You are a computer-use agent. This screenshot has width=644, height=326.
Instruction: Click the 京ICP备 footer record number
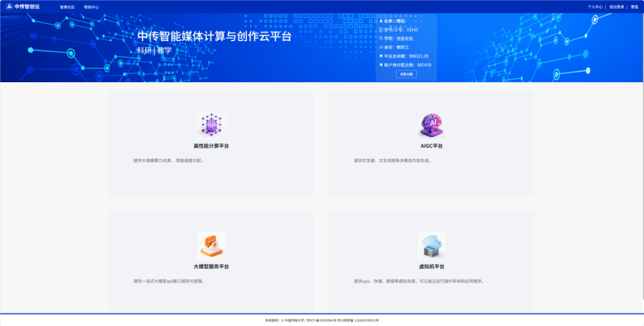[321, 320]
